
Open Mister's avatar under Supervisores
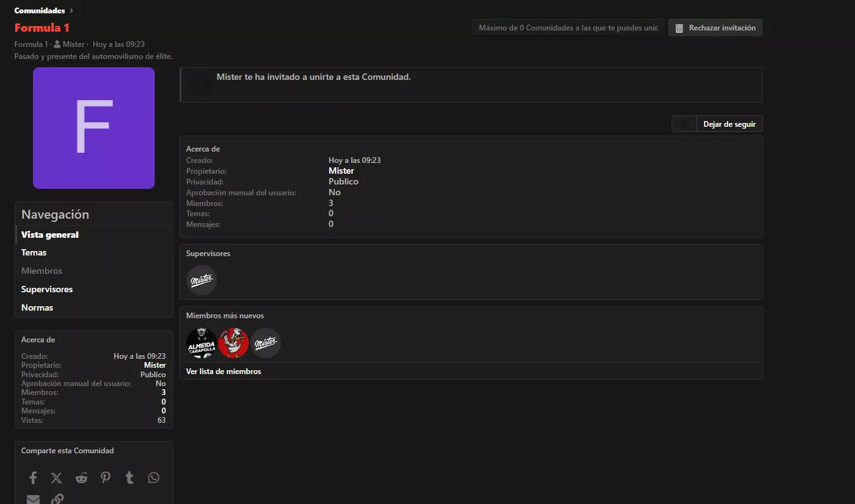(202, 280)
